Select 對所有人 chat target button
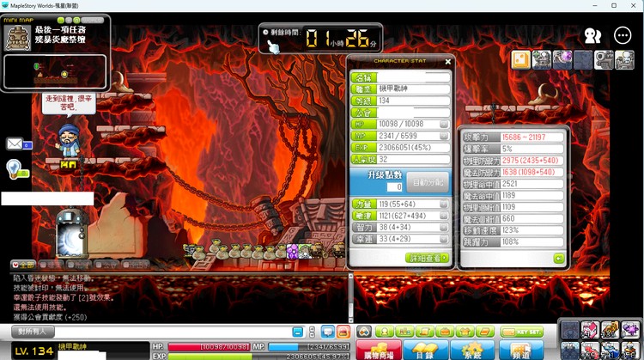 tap(33, 332)
